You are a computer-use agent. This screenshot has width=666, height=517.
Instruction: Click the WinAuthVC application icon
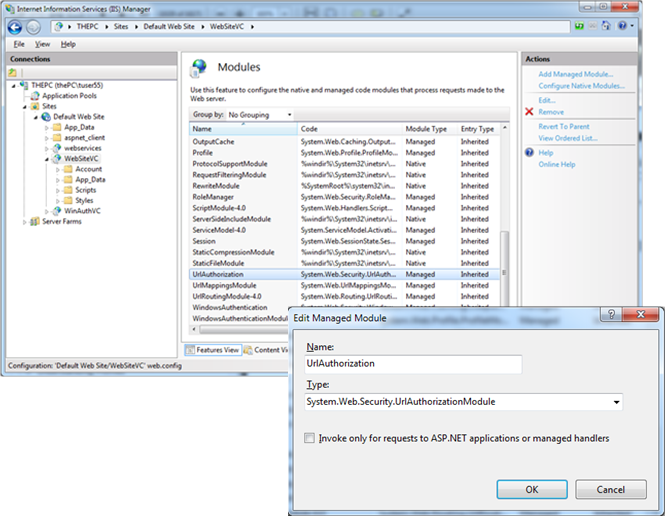56,211
